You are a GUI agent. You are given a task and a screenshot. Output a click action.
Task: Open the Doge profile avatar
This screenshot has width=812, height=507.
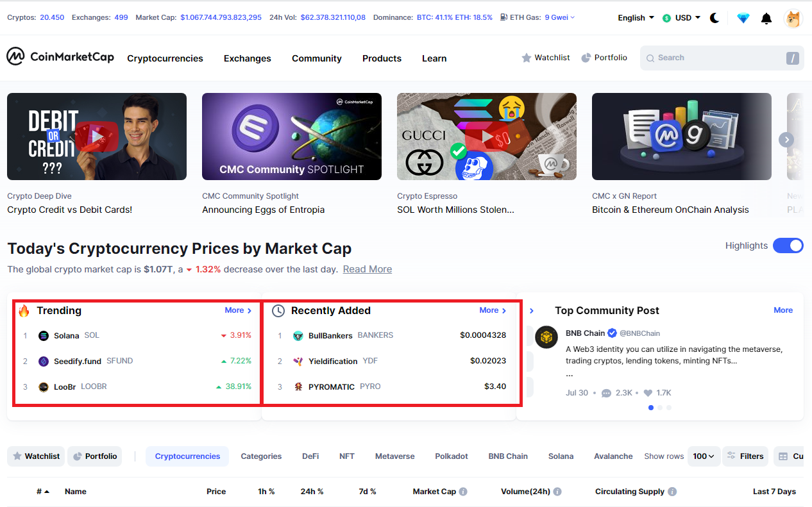[x=793, y=18]
